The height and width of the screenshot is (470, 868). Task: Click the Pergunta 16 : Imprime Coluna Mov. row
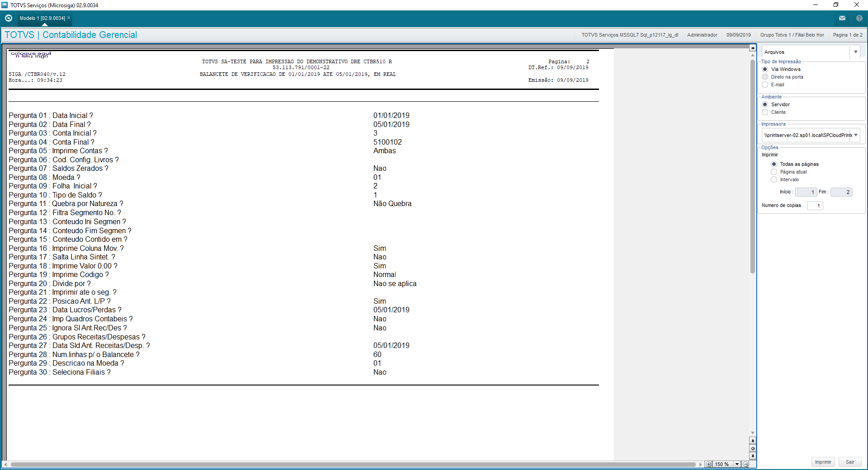click(x=66, y=249)
